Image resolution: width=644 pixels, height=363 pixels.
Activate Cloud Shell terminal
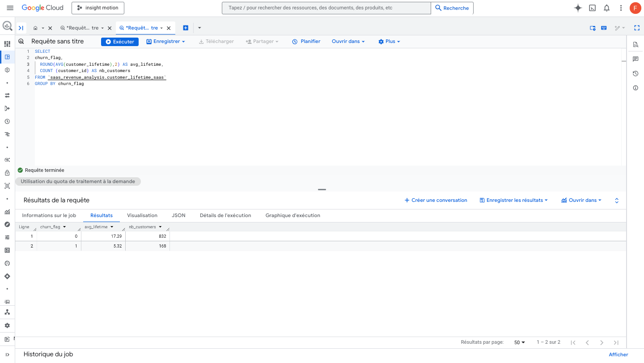592,8
